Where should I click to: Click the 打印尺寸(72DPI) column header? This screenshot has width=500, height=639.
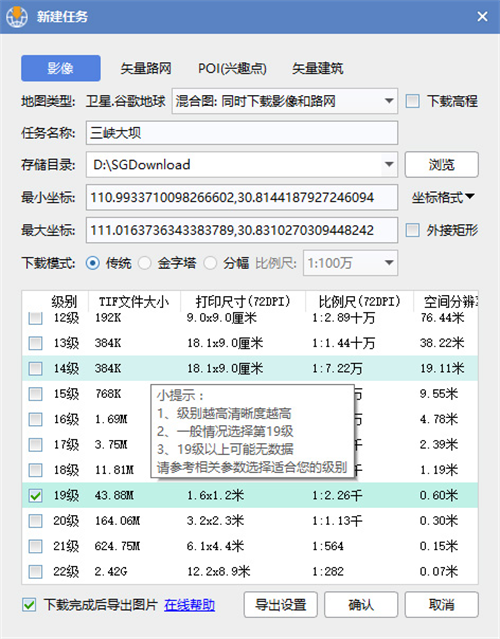tap(243, 302)
